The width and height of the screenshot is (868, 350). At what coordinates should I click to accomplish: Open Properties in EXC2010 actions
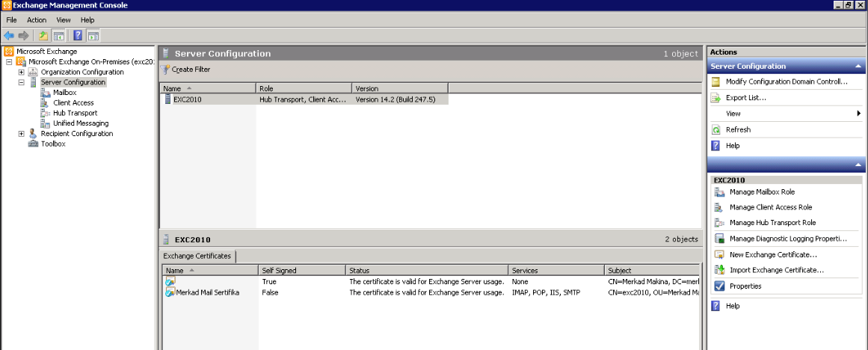coord(745,286)
